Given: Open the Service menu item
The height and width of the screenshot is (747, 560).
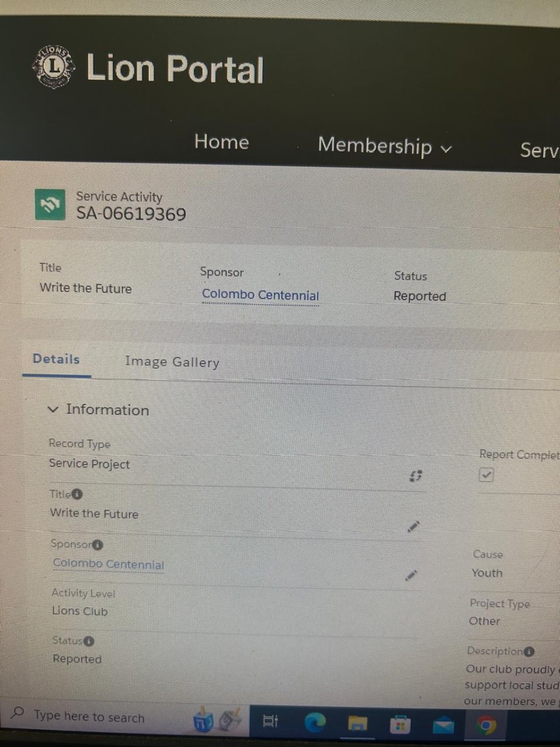Looking at the screenshot, I should [x=539, y=150].
